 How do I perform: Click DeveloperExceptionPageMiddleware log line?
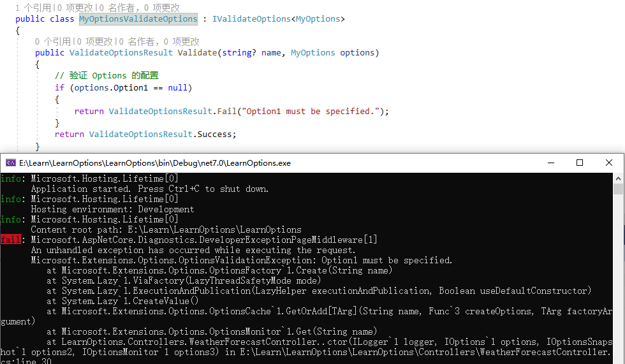[x=204, y=239]
